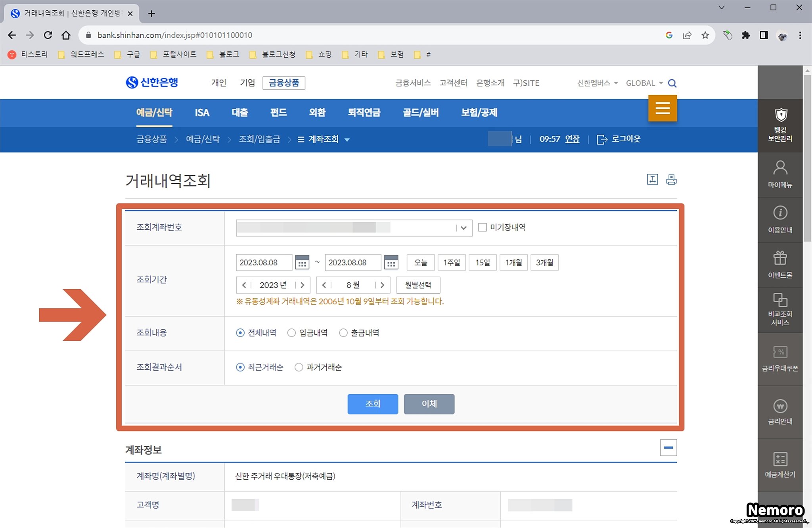Click the 이벤트몰 gift icon
Screen dimensions: 812x528
click(x=780, y=258)
